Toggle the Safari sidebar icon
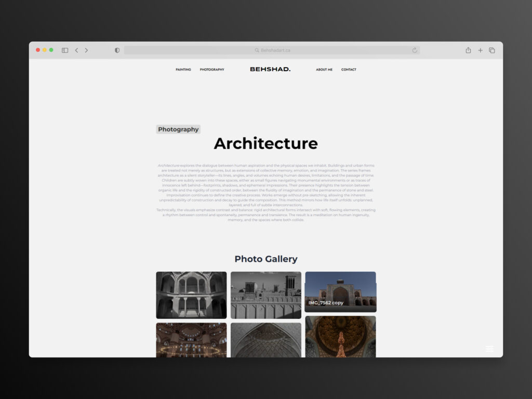Screen dimensions: 532x399 [x=65, y=50]
